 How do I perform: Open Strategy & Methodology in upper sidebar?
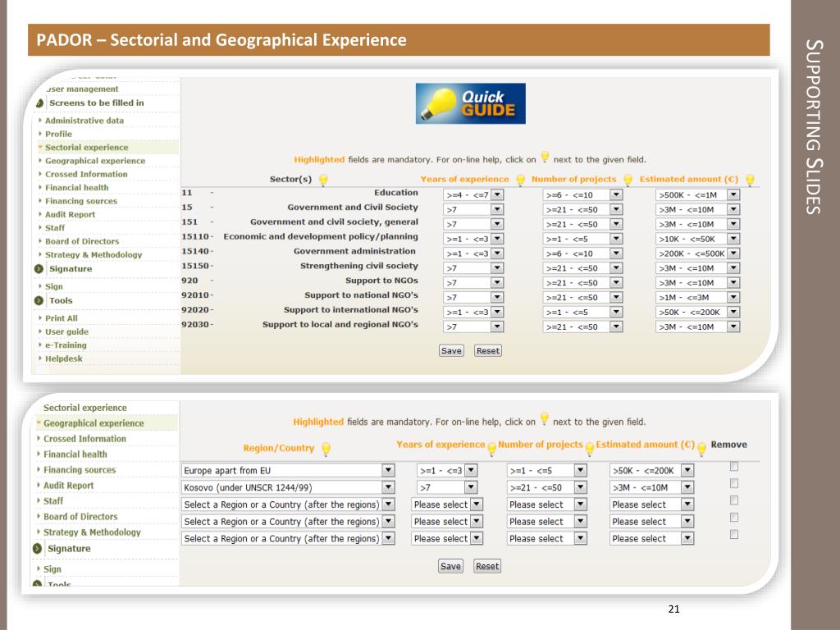coord(94,254)
